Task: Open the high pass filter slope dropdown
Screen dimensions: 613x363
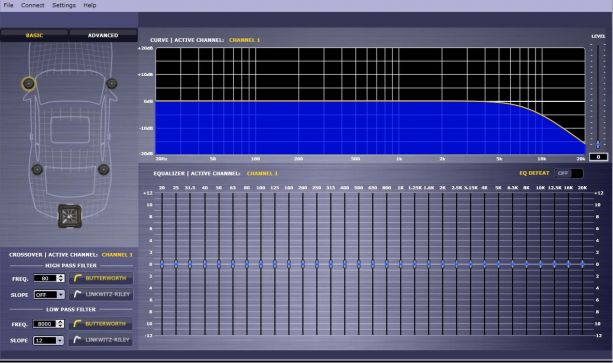Action: [x=49, y=295]
